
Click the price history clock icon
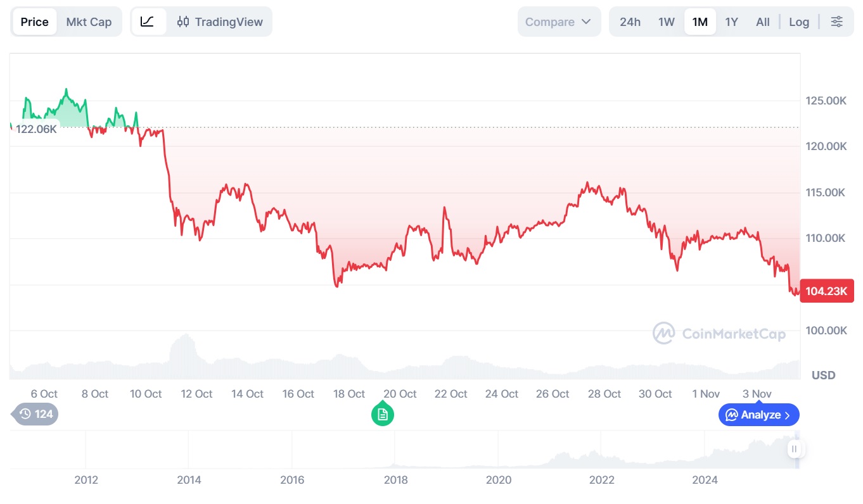click(x=24, y=413)
